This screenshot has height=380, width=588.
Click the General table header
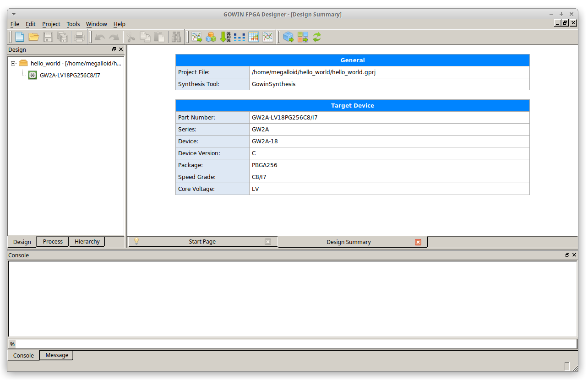(353, 60)
